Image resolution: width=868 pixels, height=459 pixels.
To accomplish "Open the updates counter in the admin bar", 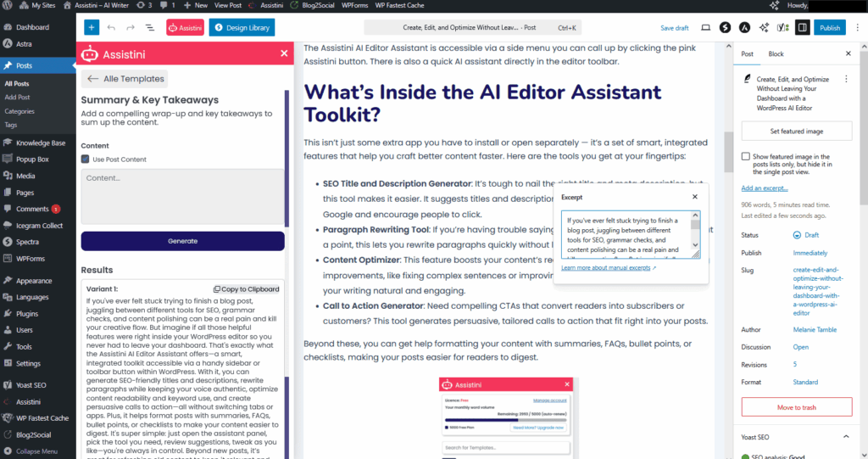I will coord(144,5).
